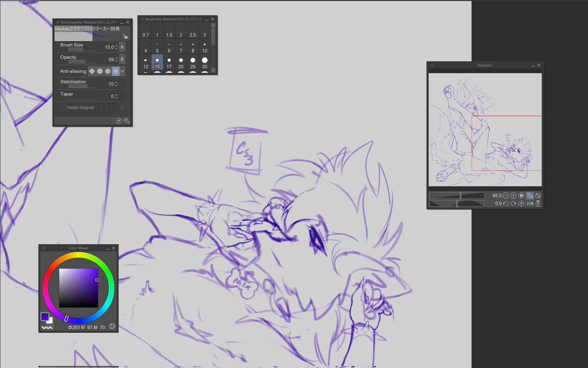
Task: Zoom out in the Navigator
Action: pos(506,196)
